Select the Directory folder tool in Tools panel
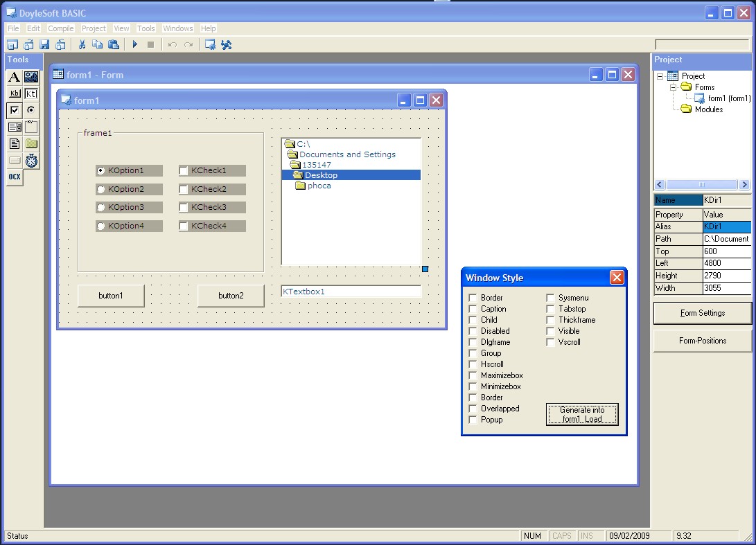 click(x=31, y=143)
